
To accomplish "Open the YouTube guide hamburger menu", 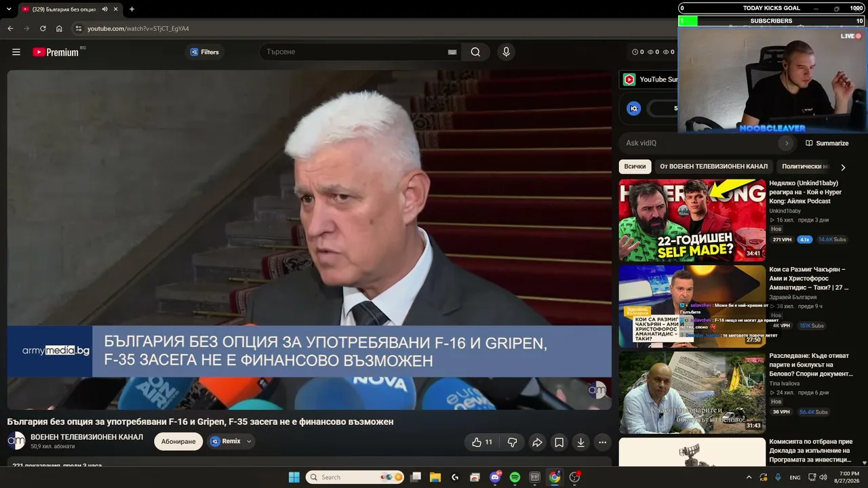I will click(x=16, y=52).
